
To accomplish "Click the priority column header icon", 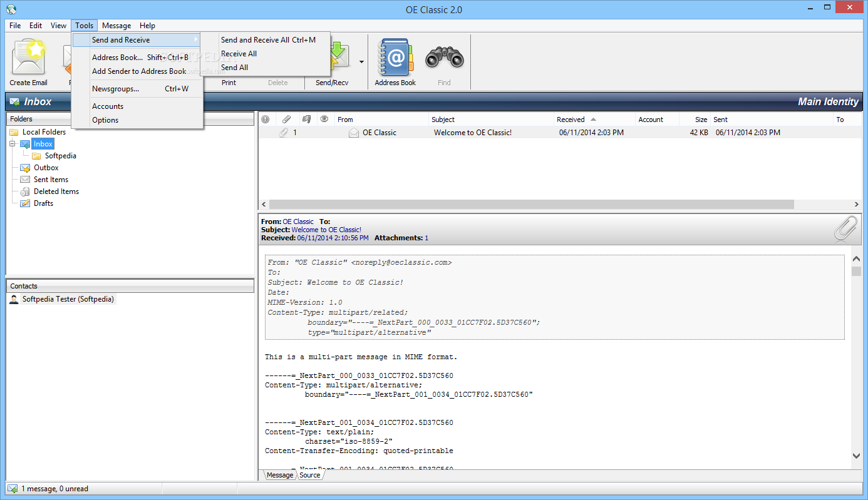I will 266,119.
